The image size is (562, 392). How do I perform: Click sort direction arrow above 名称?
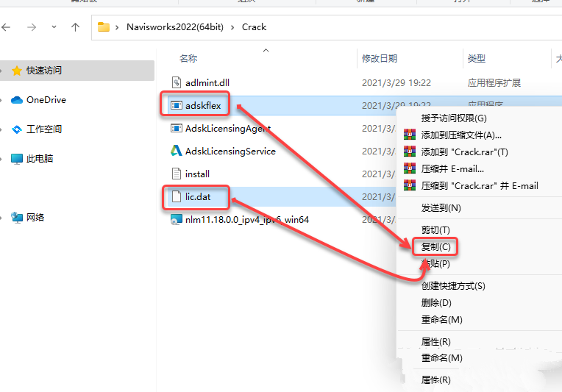(x=266, y=51)
